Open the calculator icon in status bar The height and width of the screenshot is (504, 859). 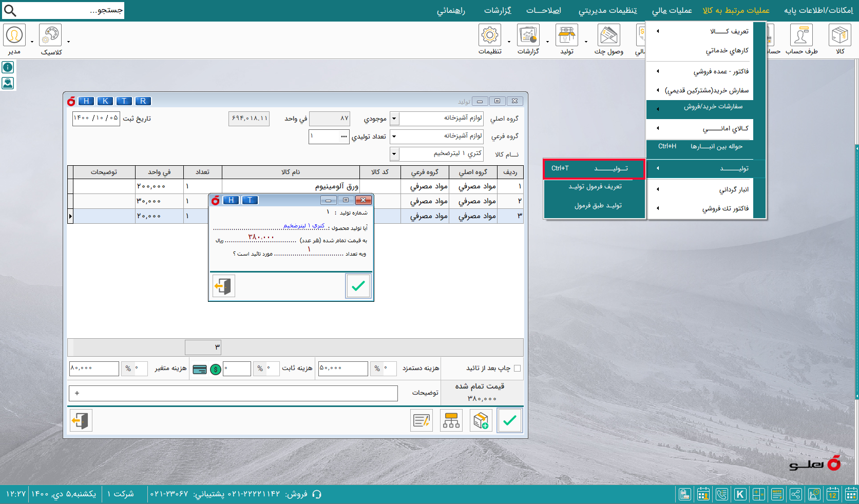pos(758,494)
